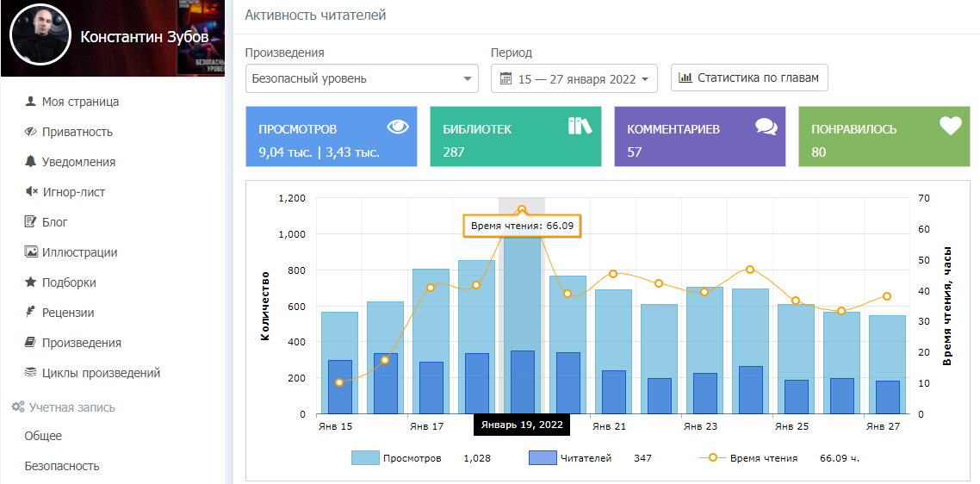Click the person icon beside Моя страница
The width and height of the screenshot is (980, 484).
[31, 102]
